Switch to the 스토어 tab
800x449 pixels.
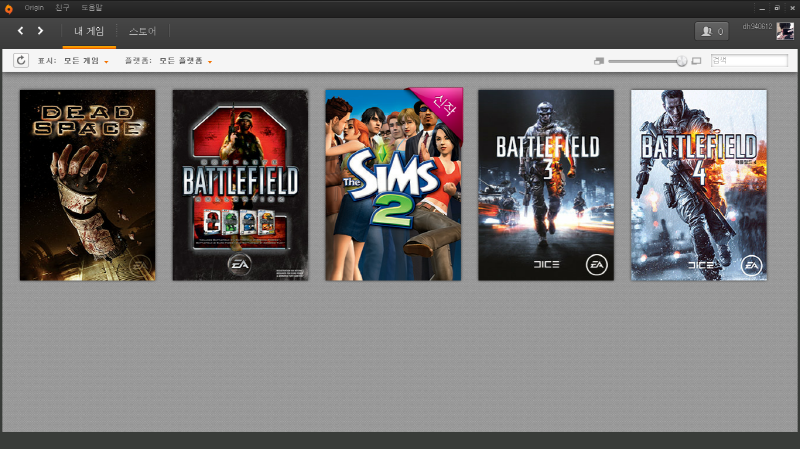coord(142,31)
